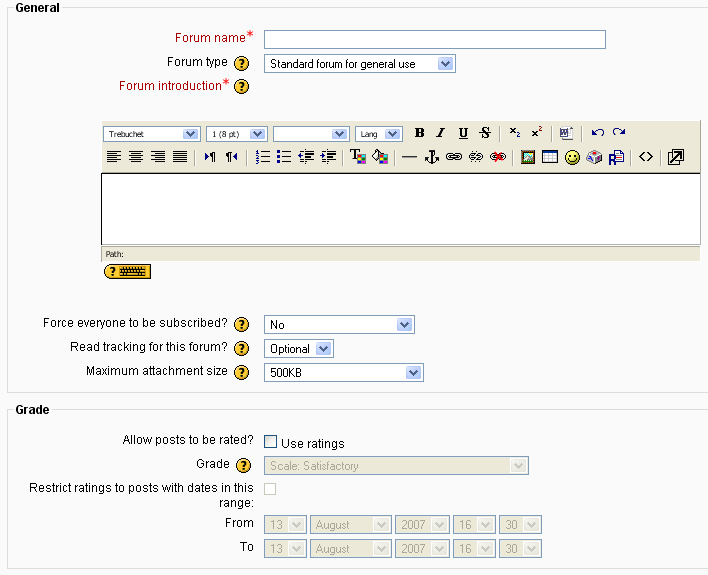Toggle HTML source code view

(646, 157)
